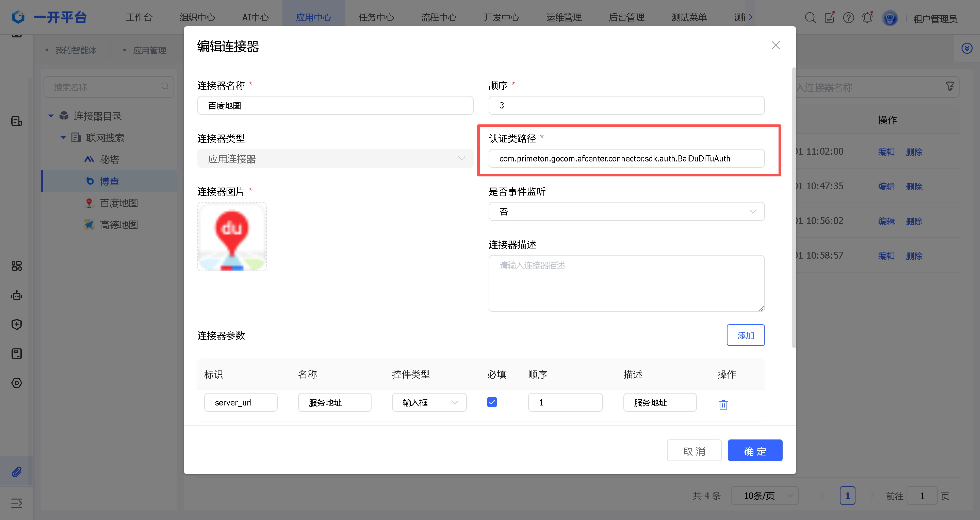Click the filter icon beside connector search
The width and height of the screenshot is (980, 520).
[950, 87]
